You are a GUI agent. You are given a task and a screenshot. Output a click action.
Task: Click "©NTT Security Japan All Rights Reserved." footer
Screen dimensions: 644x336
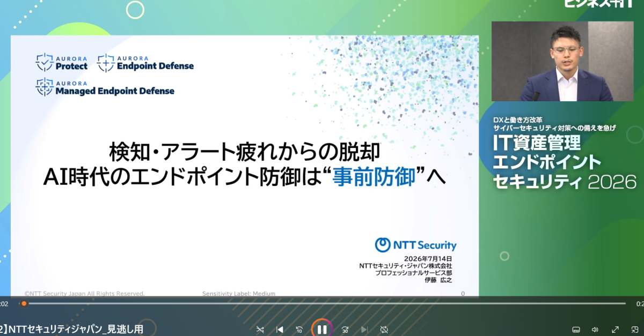click(85, 294)
